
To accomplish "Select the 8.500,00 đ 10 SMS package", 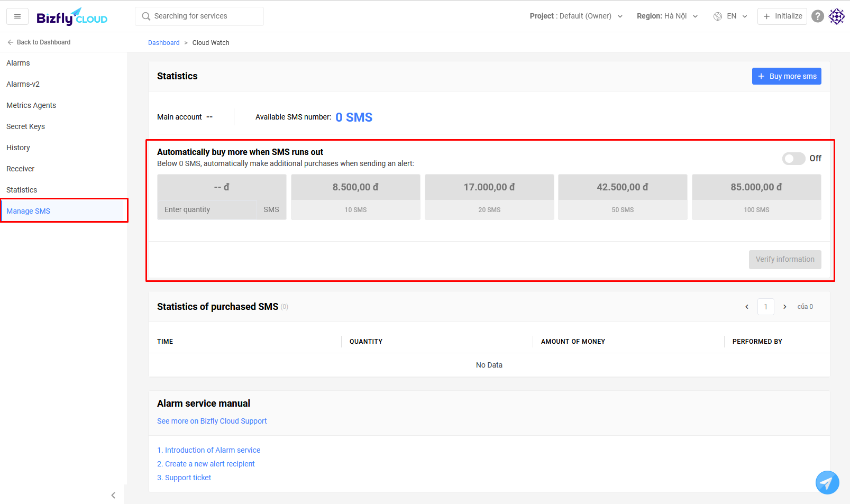I will click(x=355, y=197).
